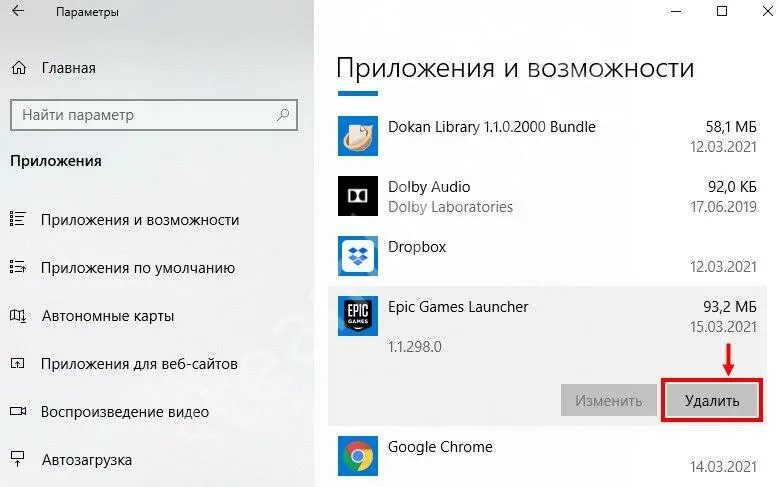Screen dimensions: 778x487
Task: Click the date 14.03.2021
Action: pyautogui.click(x=723, y=467)
